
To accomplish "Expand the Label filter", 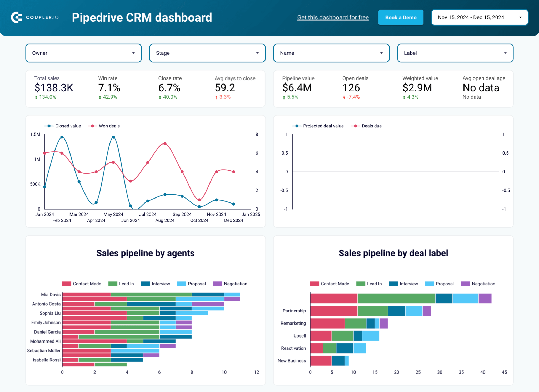I will [x=455, y=53].
